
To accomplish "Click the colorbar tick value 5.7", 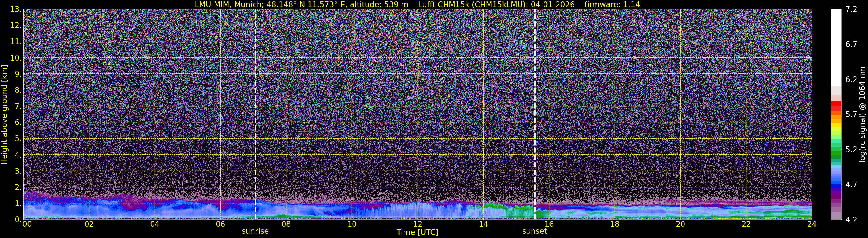I will coord(851,114).
